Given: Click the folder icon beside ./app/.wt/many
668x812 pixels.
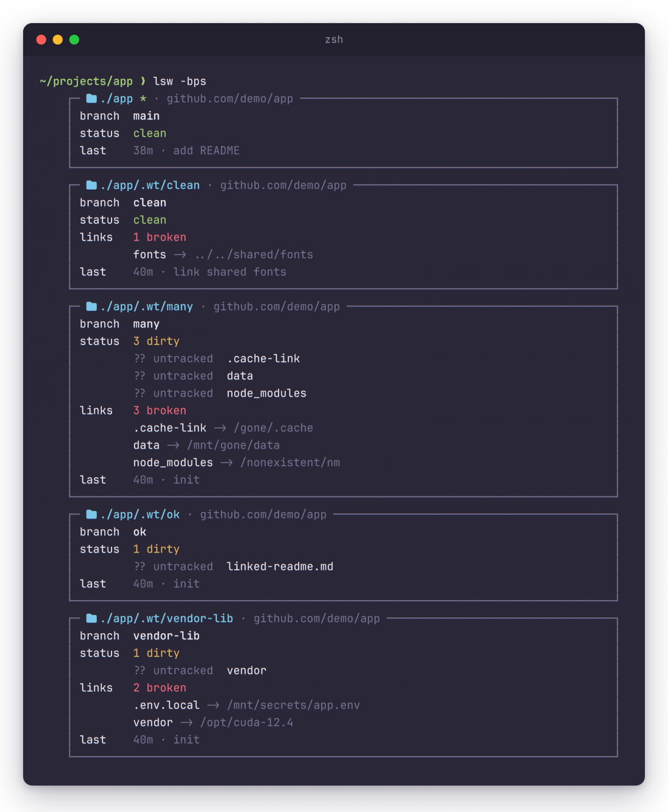Looking at the screenshot, I should tap(91, 306).
